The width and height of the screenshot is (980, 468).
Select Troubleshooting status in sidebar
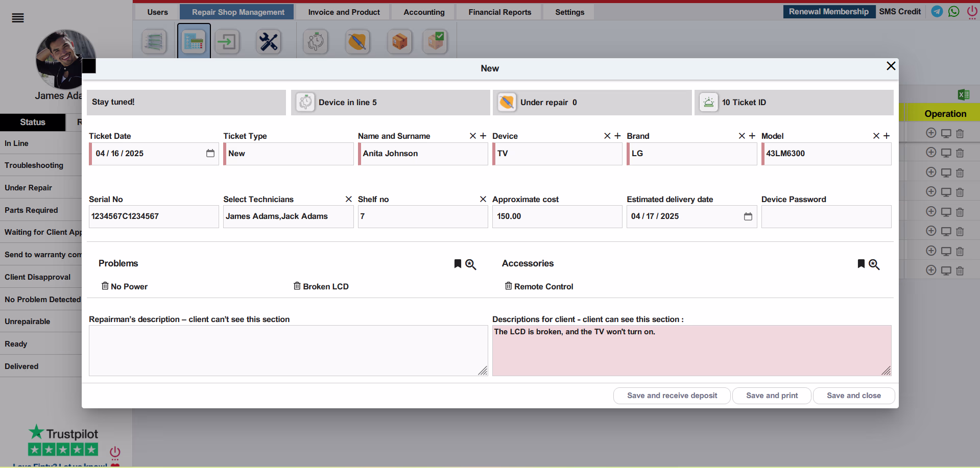pyautogui.click(x=41, y=165)
